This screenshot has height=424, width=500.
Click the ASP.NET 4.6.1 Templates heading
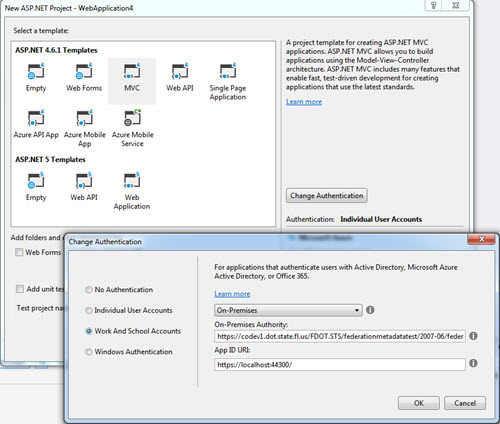pyautogui.click(x=56, y=50)
